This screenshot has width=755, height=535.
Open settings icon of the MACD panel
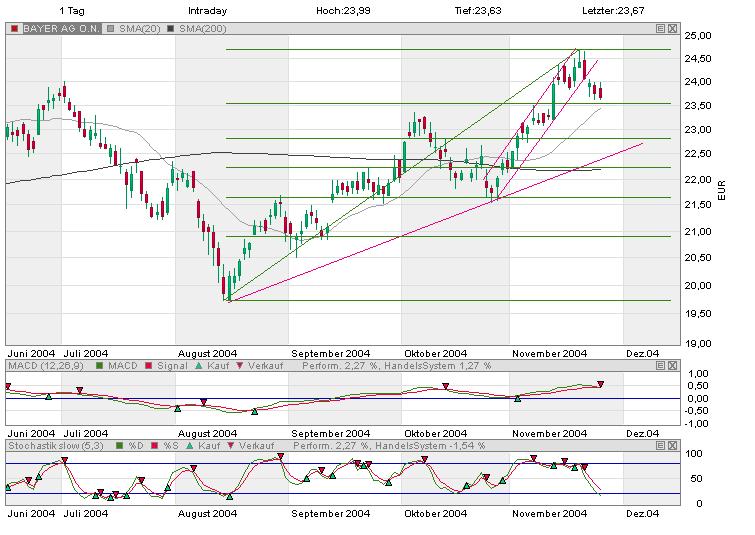661,366
